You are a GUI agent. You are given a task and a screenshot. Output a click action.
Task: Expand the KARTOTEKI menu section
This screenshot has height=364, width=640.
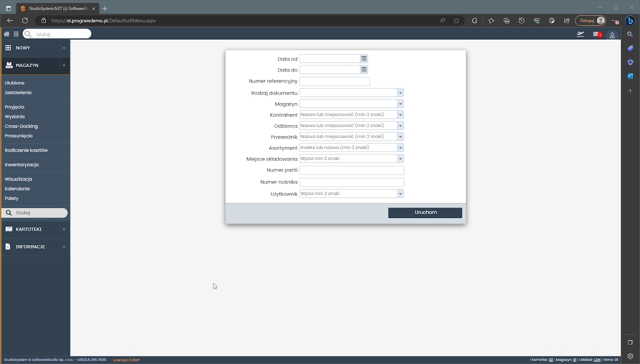point(63,229)
